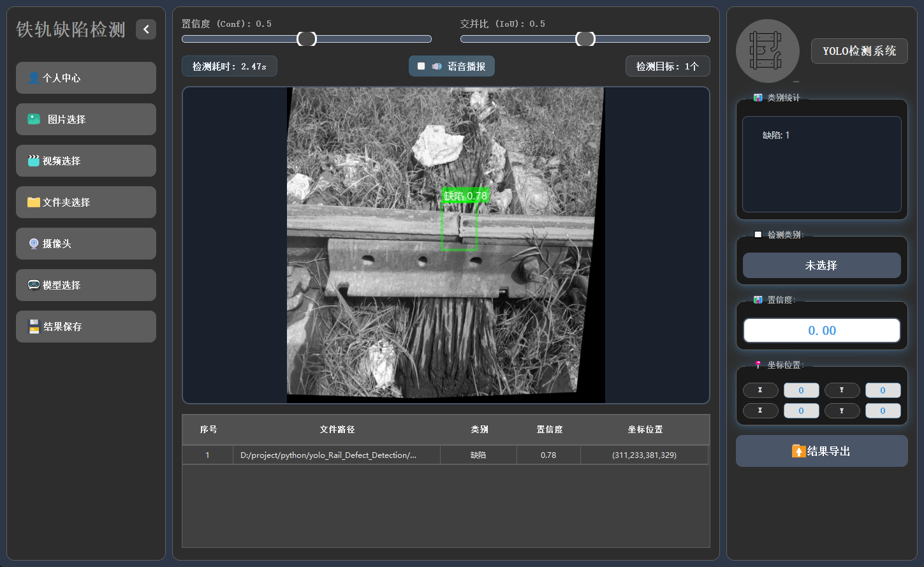Screen dimensions: 924x567
Task: Click the 结果导出 export button
Action: tap(822, 451)
